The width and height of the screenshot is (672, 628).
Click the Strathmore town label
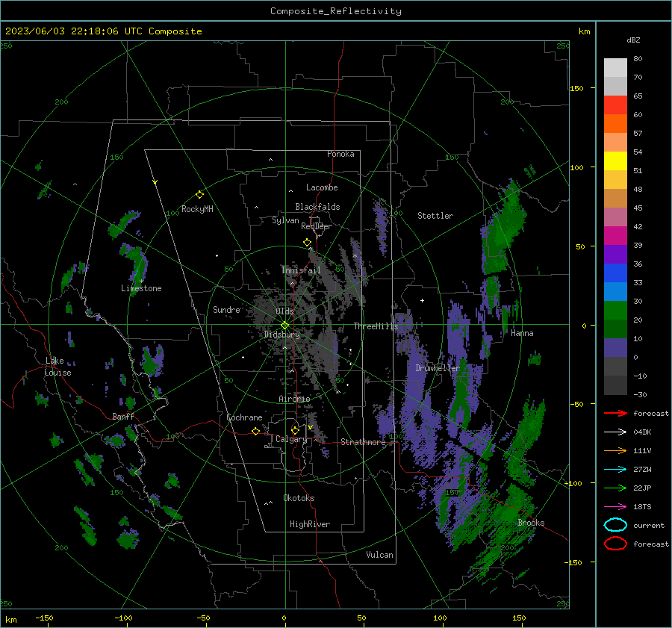(363, 442)
